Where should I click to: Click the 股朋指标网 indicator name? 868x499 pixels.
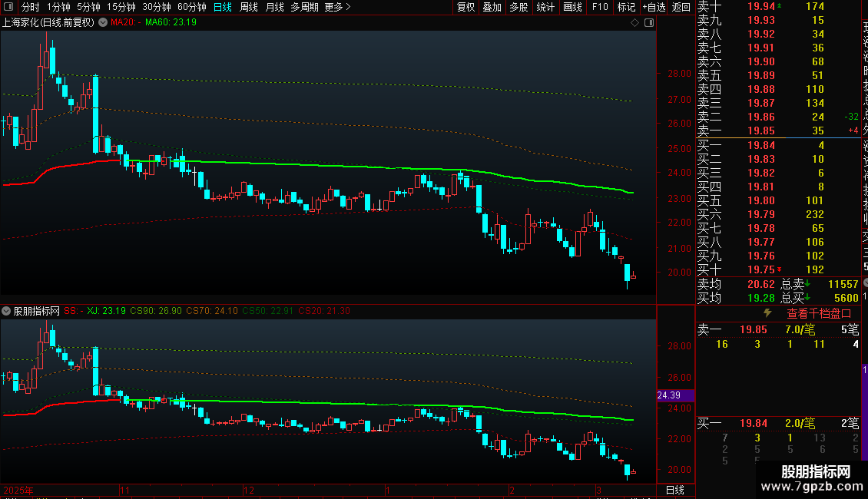coord(37,311)
